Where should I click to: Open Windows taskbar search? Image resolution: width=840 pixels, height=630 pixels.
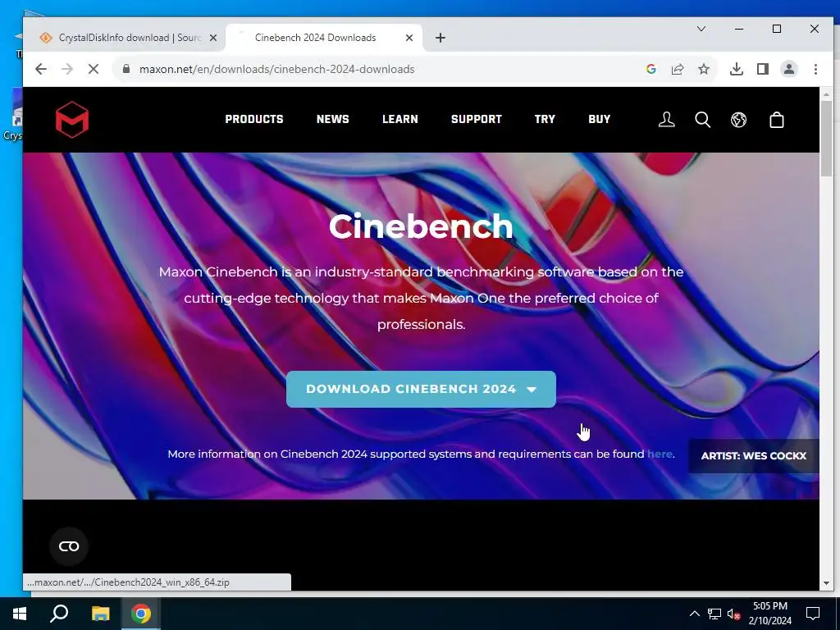(59, 614)
